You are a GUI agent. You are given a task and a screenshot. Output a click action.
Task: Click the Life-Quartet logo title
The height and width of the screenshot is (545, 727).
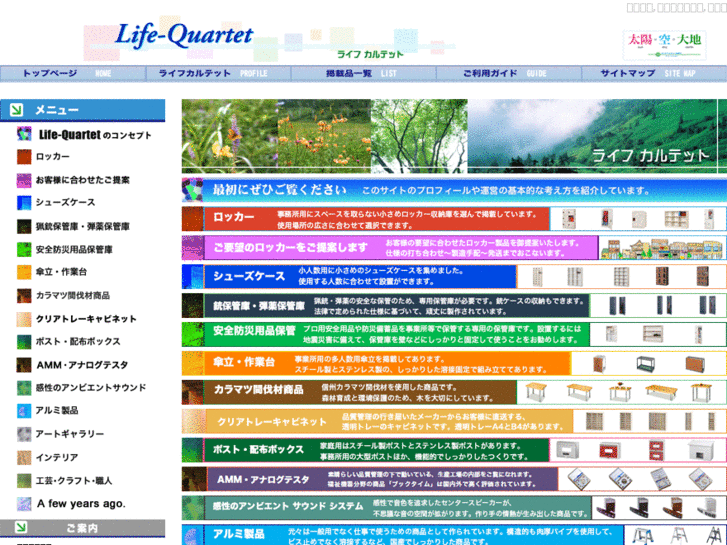click(x=184, y=36)
